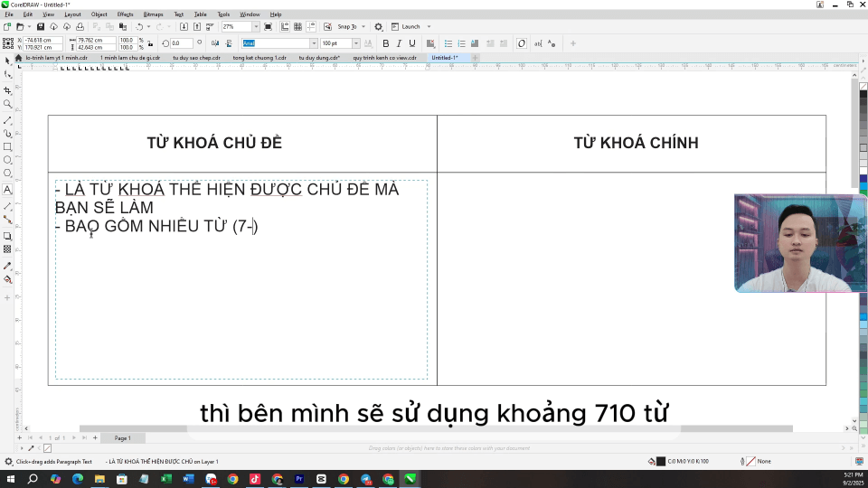Select the Ellipse tool

[7, 160]
